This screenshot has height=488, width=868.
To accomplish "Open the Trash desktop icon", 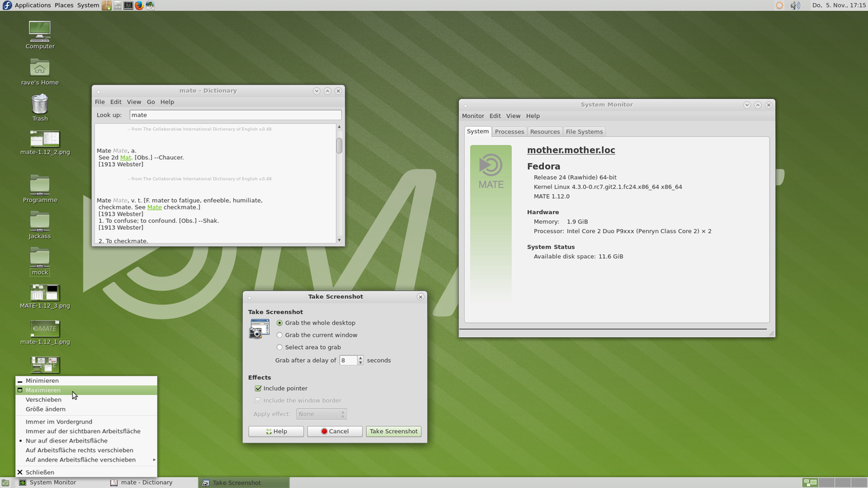I will (40, 105).
